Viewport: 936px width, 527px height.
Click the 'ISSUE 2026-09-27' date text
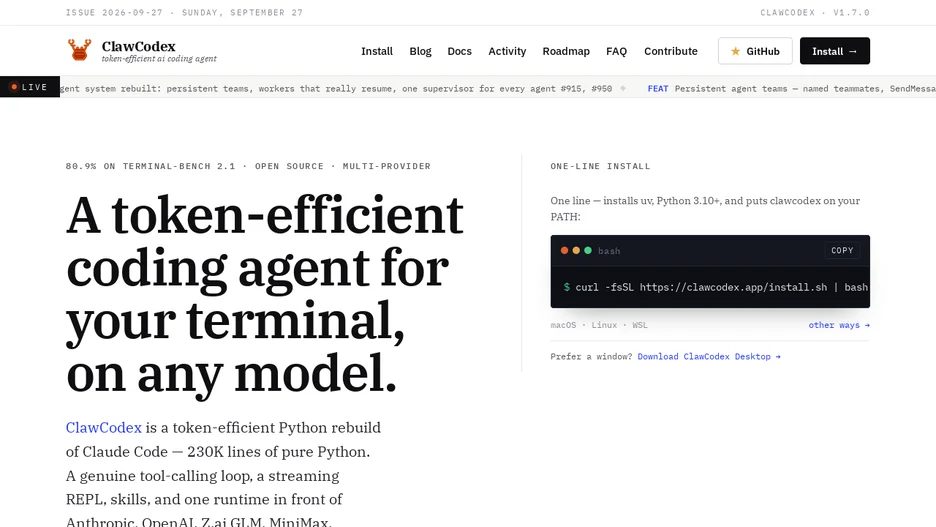click(114, 13)
